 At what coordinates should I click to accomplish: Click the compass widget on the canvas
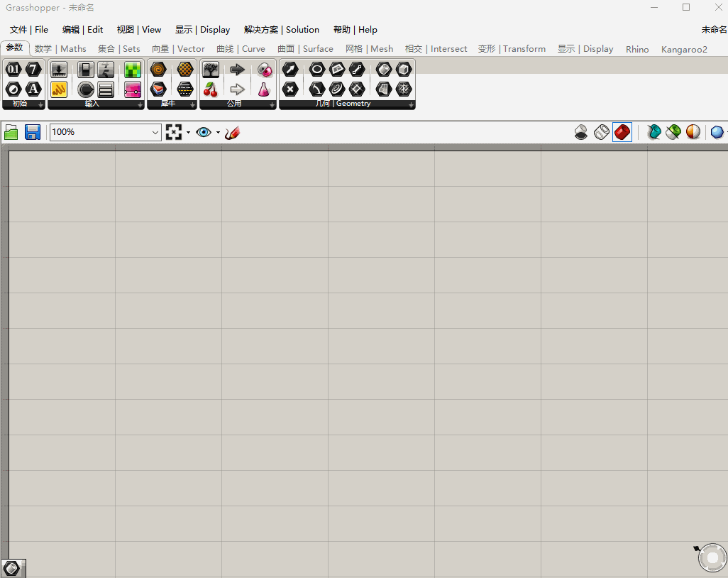pos(712,557)
